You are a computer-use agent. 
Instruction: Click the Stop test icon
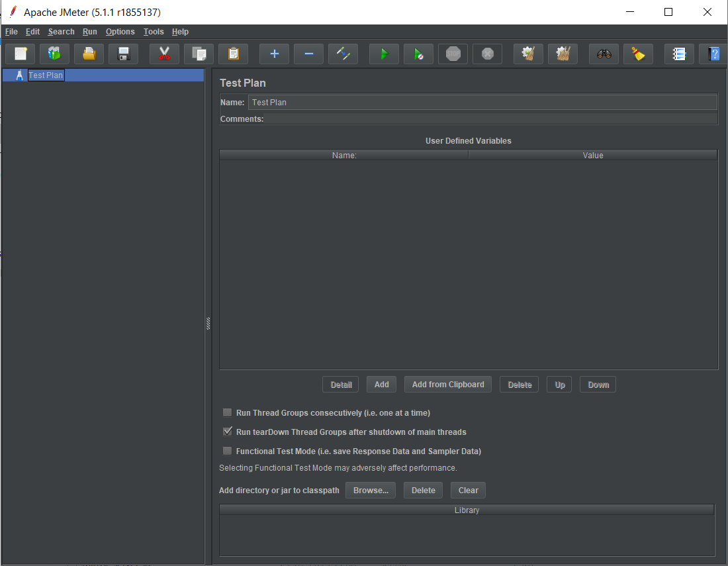[x=453, y=54]
